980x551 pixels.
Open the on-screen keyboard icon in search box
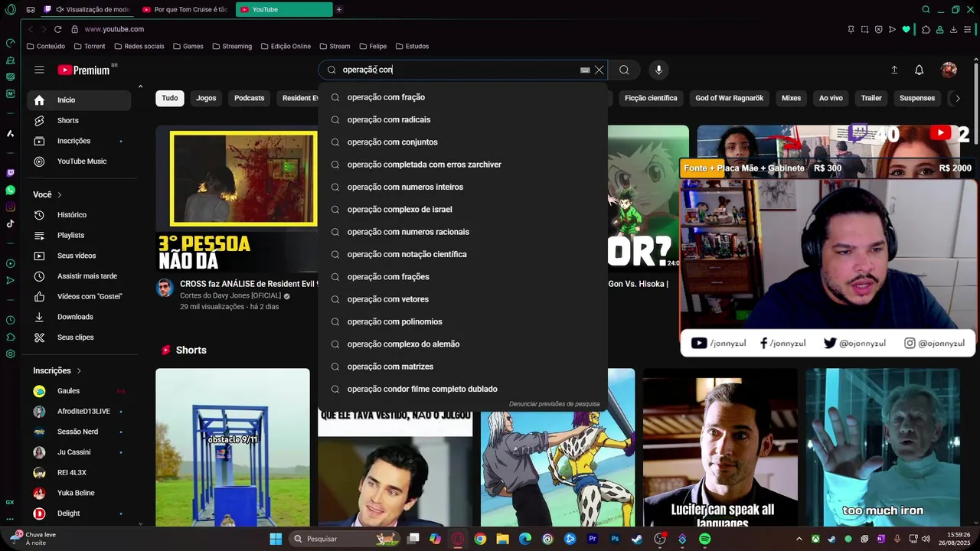(585, 70)
